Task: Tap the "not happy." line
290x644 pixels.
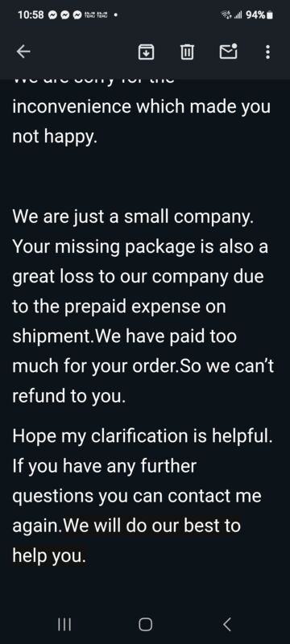Action: pyautogui.click(x=55, y=137)
